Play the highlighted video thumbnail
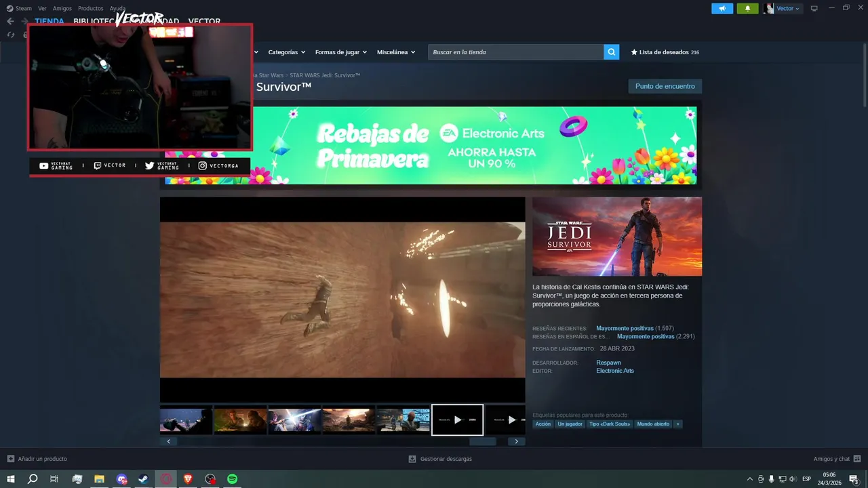868x488 pixels. click(458, 420)
